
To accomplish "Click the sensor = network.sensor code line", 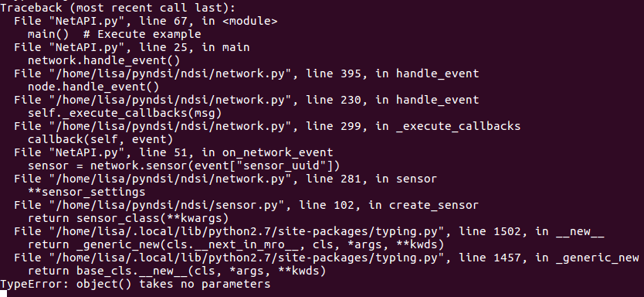I will 184,166.
